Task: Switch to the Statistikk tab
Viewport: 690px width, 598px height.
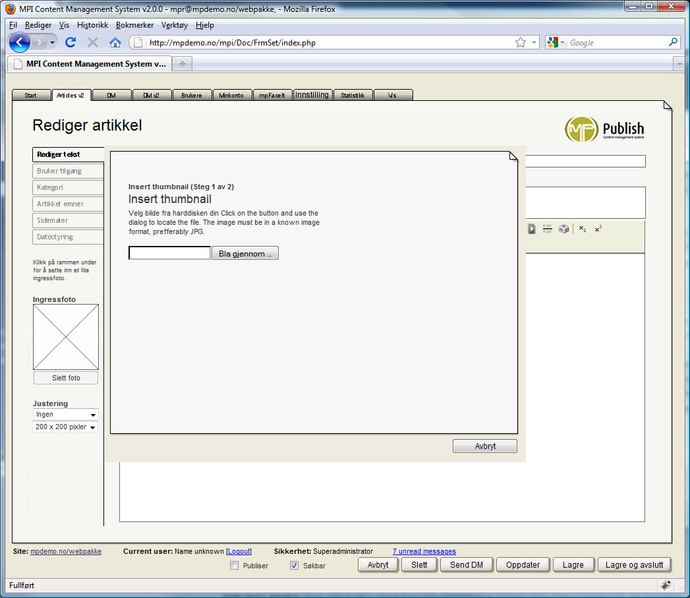Action: (352, 95)
